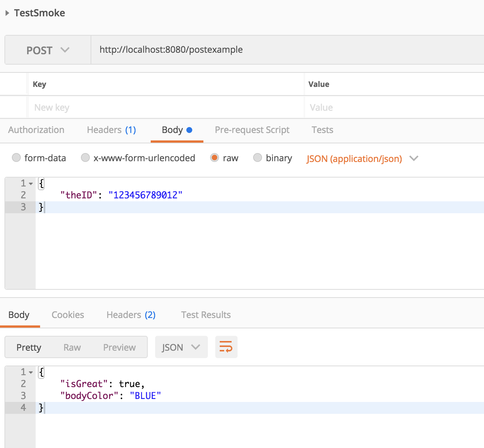Open the response Headers (2) tab
Screen dimensions: 484x448
click(x=131, y=315)
